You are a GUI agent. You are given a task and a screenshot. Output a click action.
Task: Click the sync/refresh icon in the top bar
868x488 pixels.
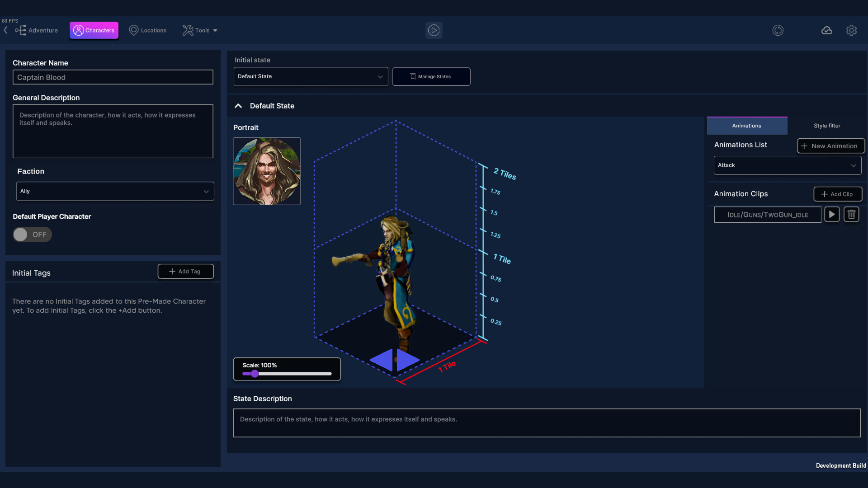pos(778,30)
